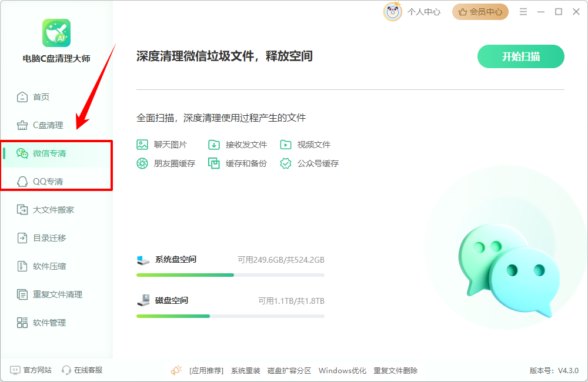Click the 朋友圈缓存 shutter icon
588x382 pixels.
(x=142, y=163)
